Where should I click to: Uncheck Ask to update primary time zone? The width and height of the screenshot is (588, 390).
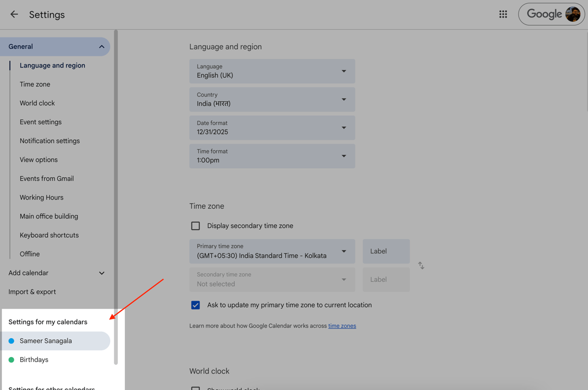(x=195, y=305)
